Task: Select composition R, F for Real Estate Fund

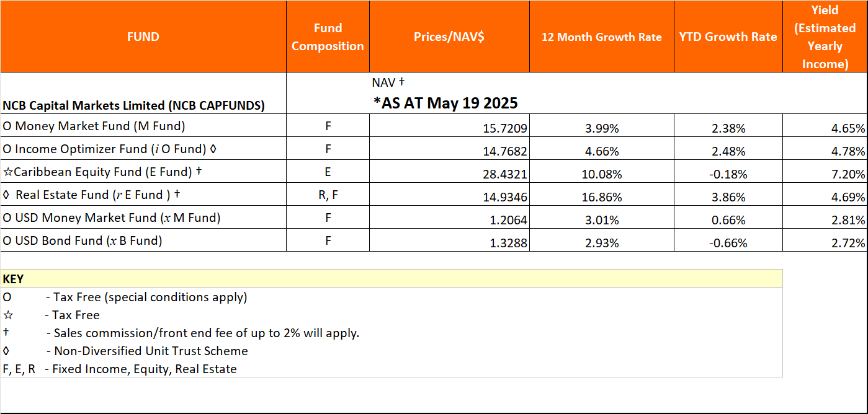Action: pos(328,195)
